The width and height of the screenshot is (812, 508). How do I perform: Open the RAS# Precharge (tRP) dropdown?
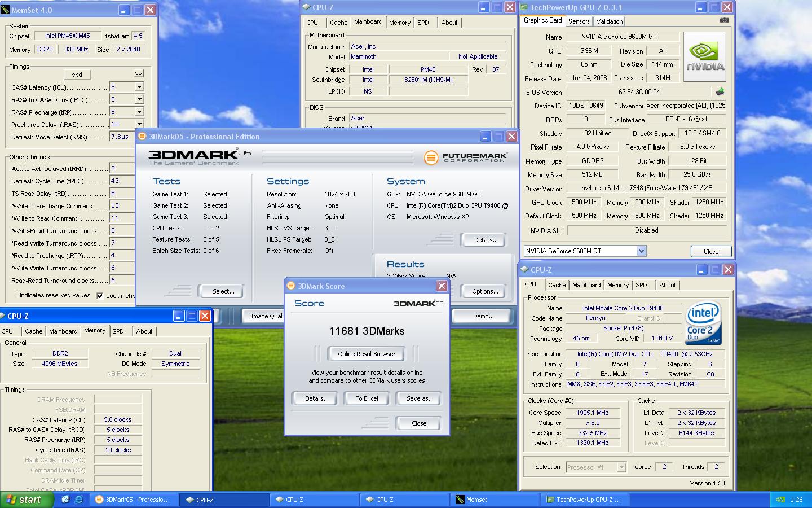pos(139,112)
